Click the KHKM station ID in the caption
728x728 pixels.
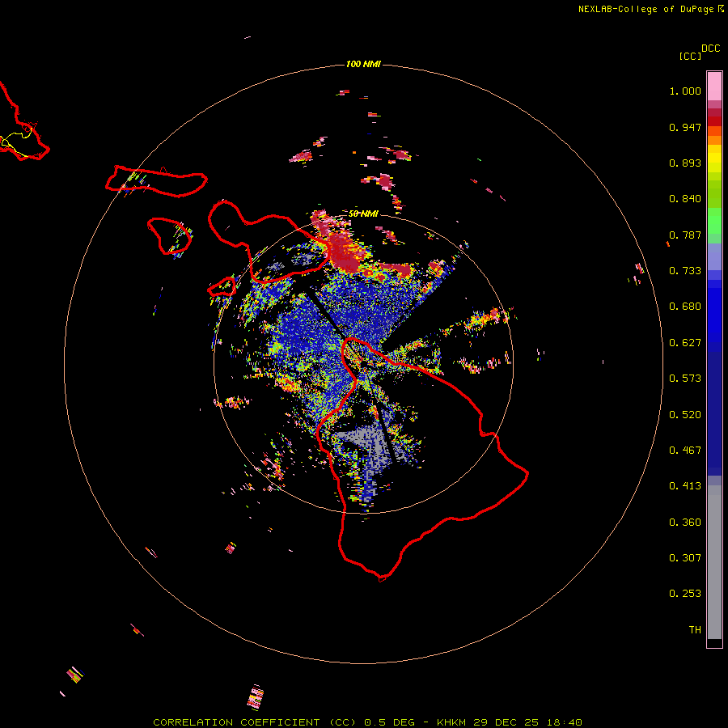(451, 722)
